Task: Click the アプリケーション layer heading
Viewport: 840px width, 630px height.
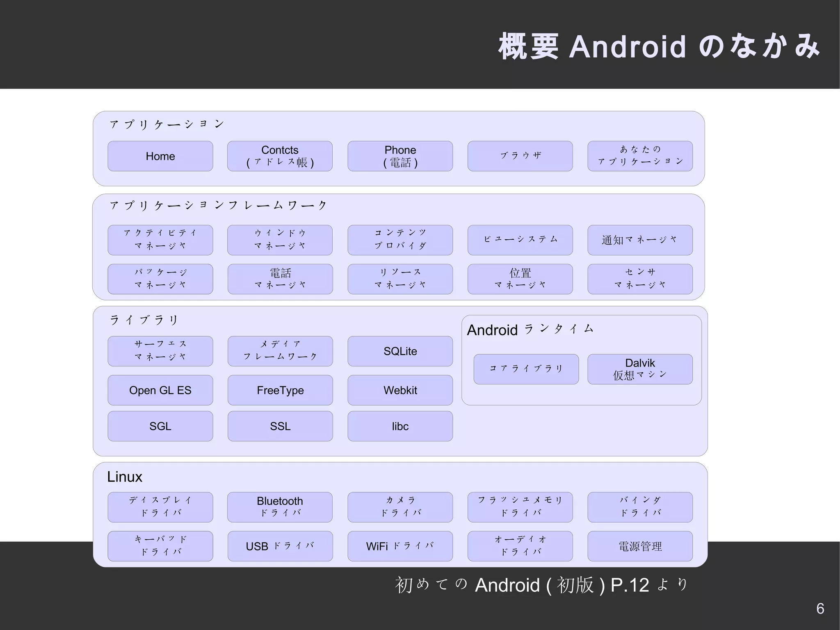Action: [167, 124]
